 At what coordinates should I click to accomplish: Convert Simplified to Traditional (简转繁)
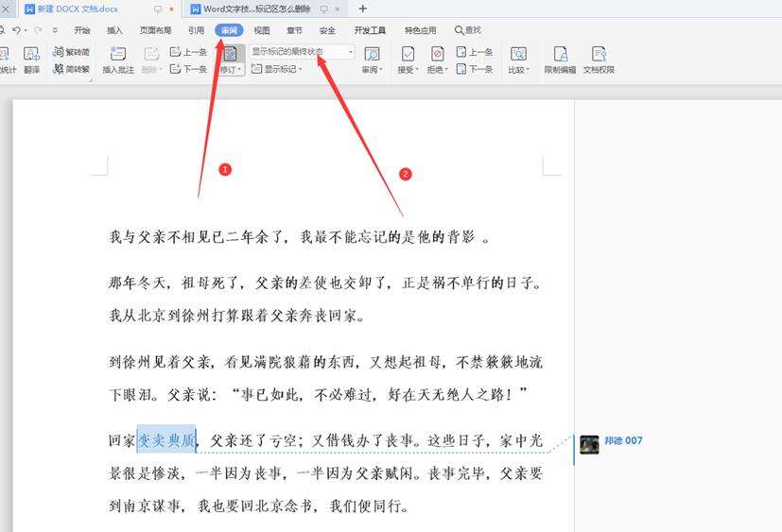point(71,69)
